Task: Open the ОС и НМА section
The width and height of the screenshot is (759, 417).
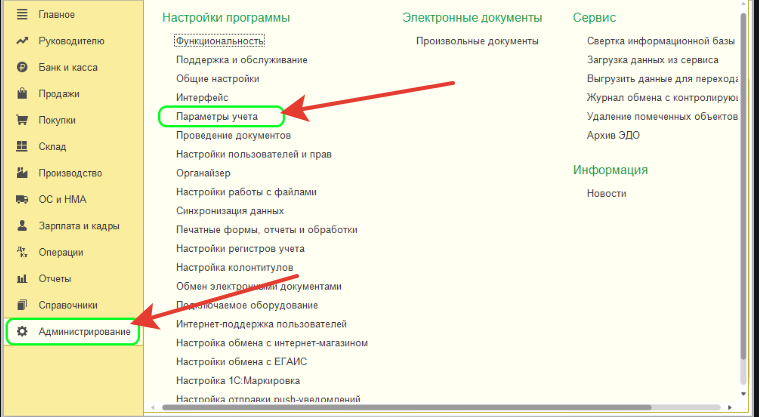Action: click(62, 199)
